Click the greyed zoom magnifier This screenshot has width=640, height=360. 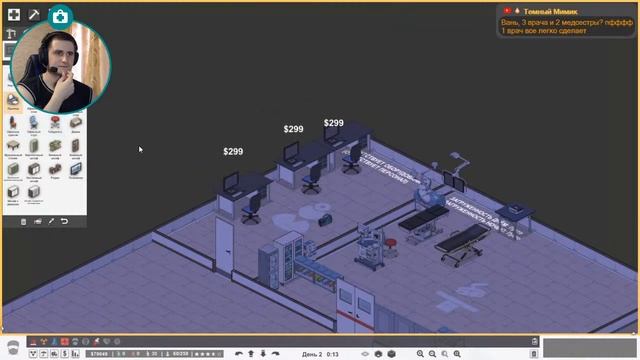tap(444, 354)
